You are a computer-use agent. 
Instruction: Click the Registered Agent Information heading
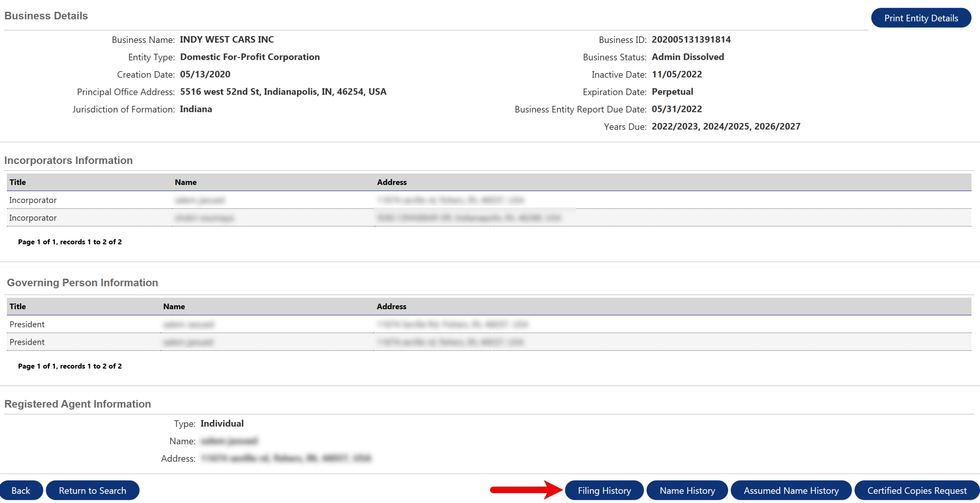(x=77, y=404)
